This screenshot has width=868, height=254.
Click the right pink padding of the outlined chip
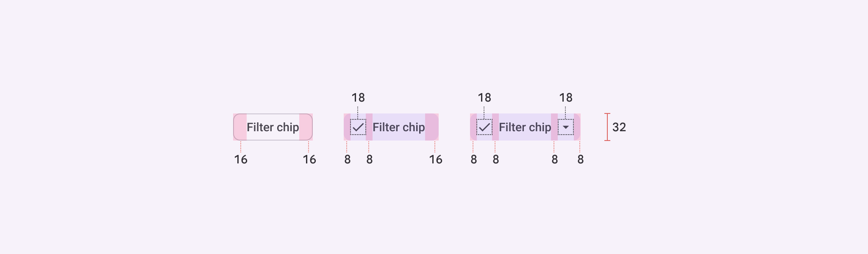[306, 127]
